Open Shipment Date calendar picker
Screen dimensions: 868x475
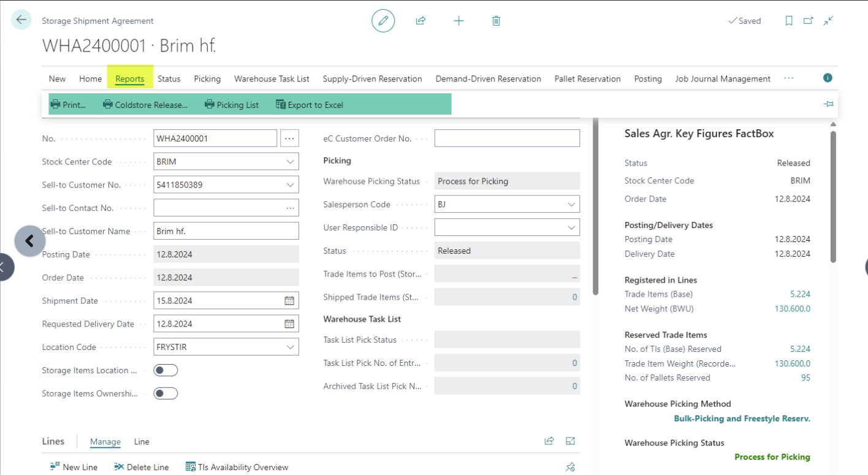click(x=289, y=301)
